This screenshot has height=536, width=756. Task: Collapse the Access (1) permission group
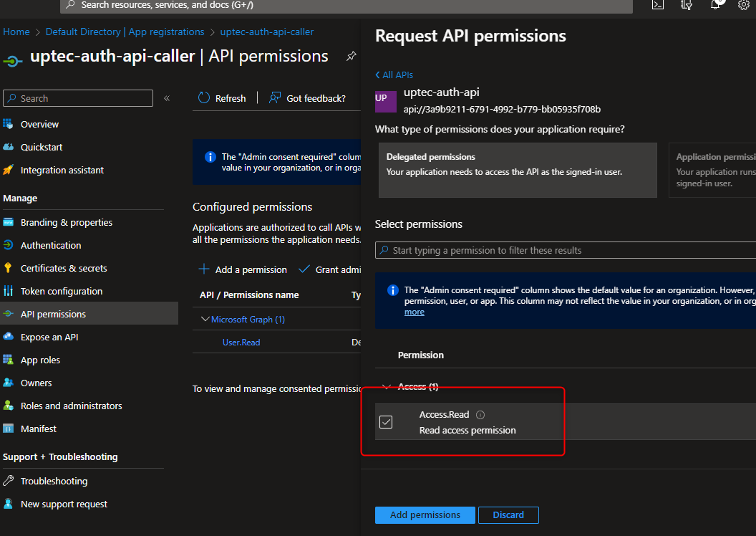387,387
